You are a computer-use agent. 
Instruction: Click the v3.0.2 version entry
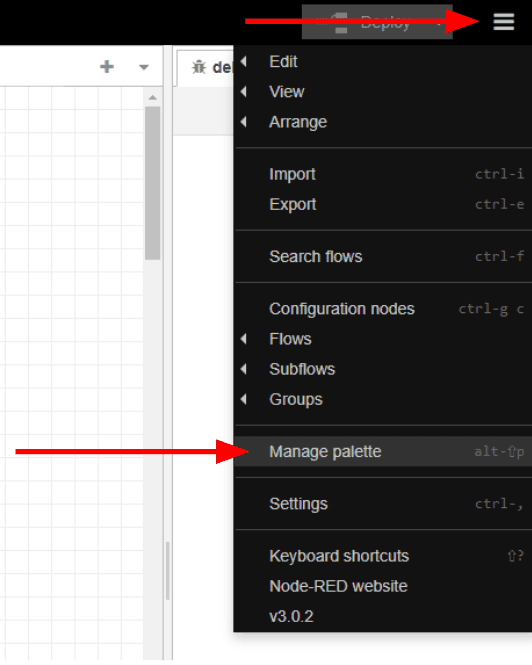383,616
